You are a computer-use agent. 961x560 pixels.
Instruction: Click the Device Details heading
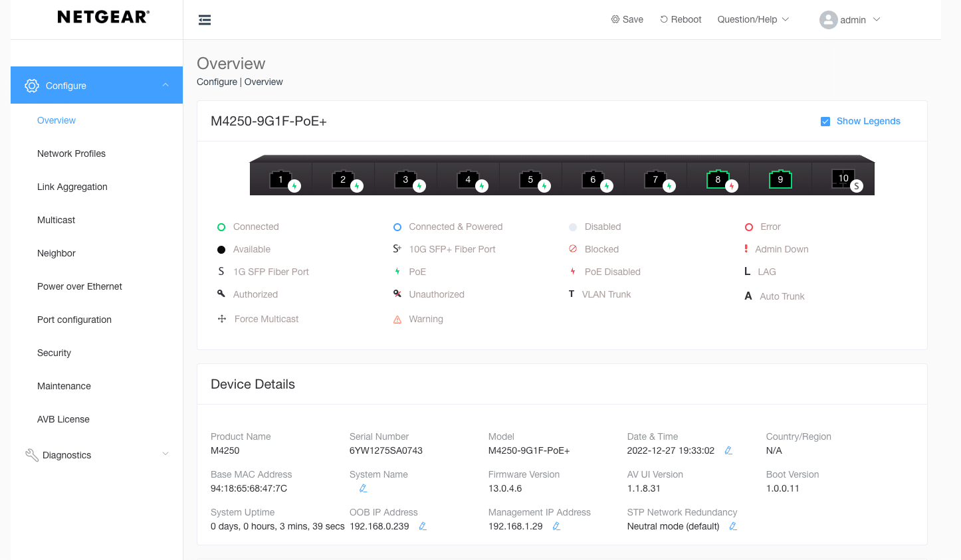253,384
